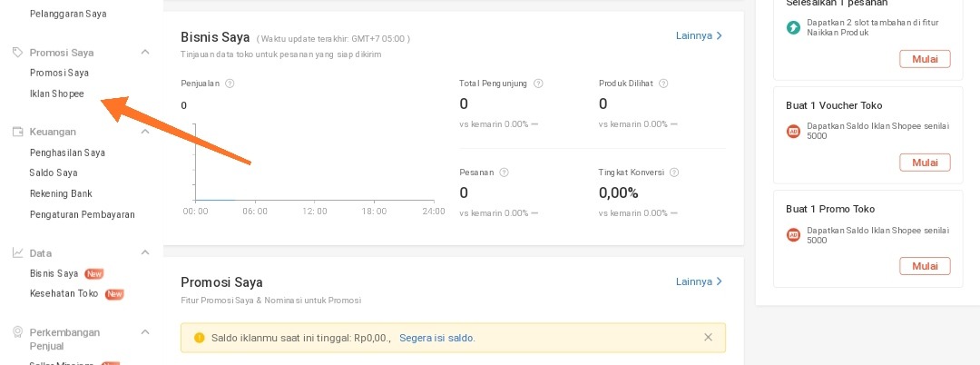
Task: Click help icon next to Produk Dilihat
Action: 663,84
